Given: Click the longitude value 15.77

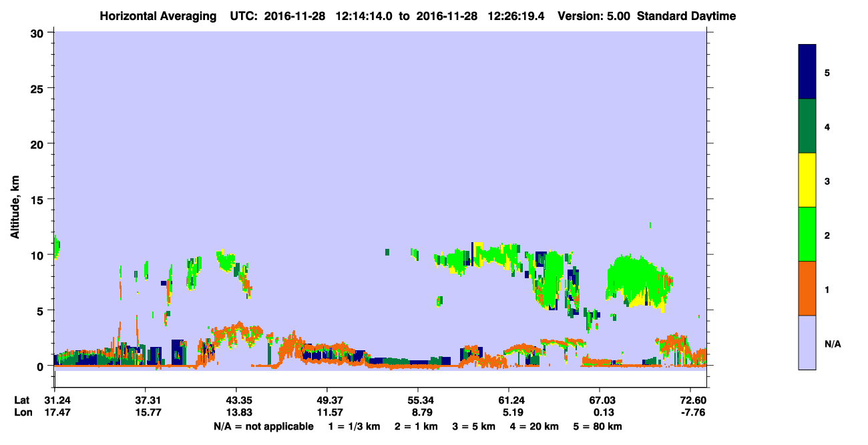Looking at the screenshot, I should tap(145, 413).
